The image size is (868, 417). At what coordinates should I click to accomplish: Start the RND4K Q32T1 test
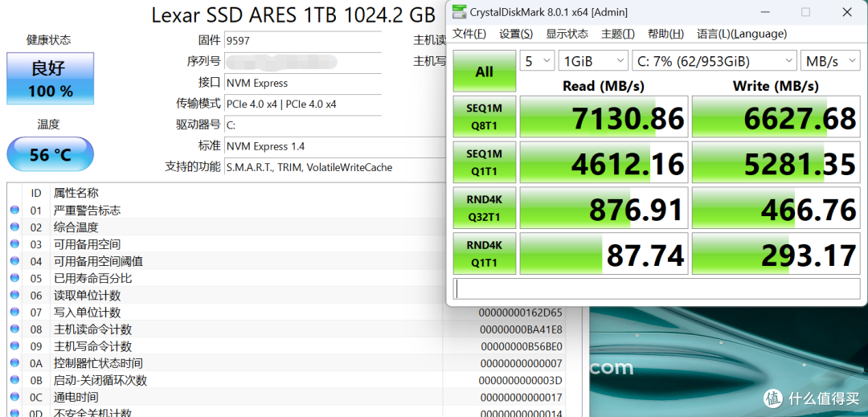(x=485, y=207)
